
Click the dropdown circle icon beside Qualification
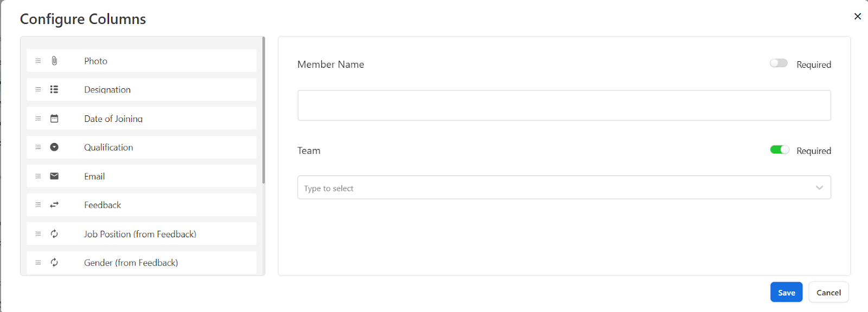click(x=54, y=147)
